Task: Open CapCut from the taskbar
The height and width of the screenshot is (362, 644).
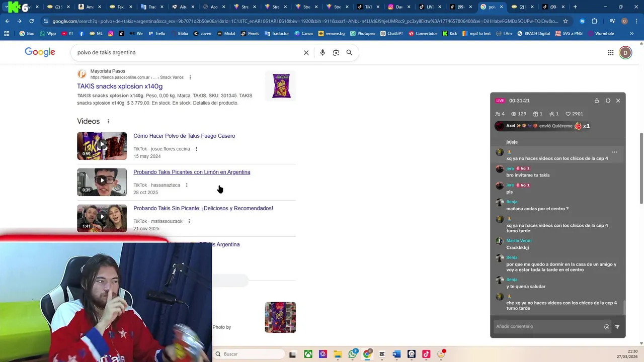Action: coord(382,354)
